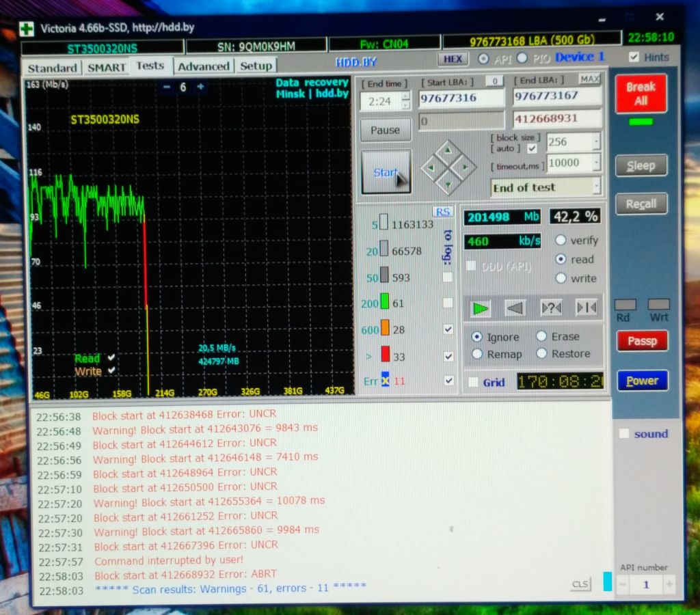Select the random seek scan mode icon
Screen dimensions: 700x615
[552, 308]
